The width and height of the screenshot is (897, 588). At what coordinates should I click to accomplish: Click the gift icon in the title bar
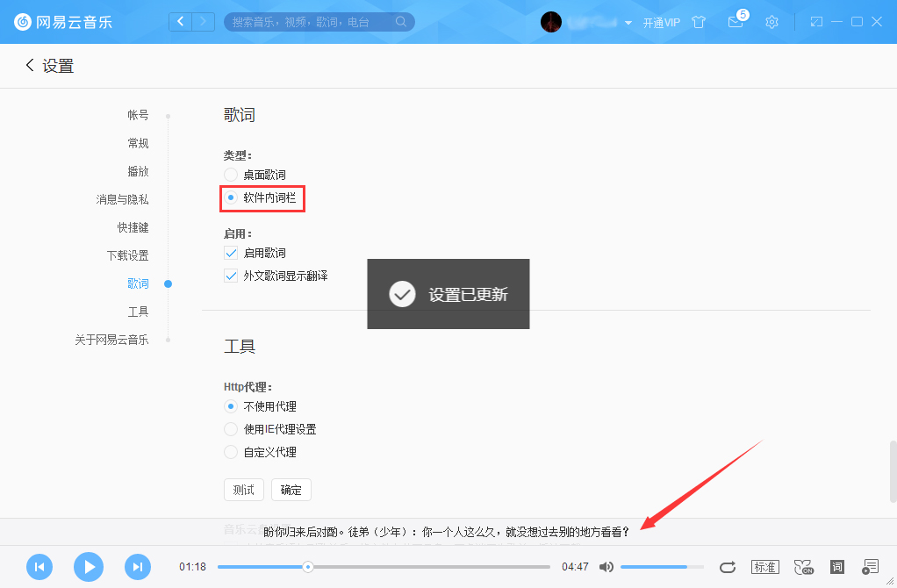tap(699, 21)
